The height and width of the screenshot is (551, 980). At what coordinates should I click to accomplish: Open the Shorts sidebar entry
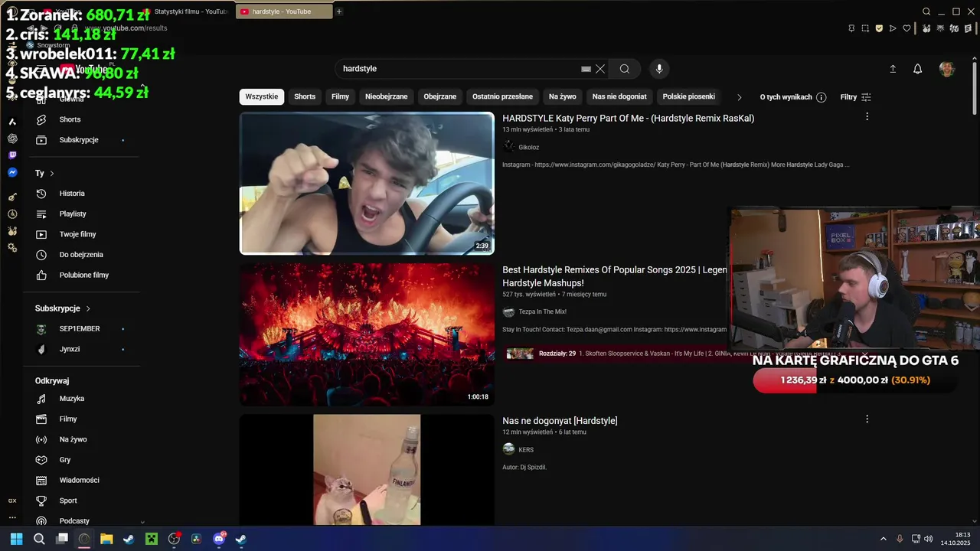tap(70, 119)
